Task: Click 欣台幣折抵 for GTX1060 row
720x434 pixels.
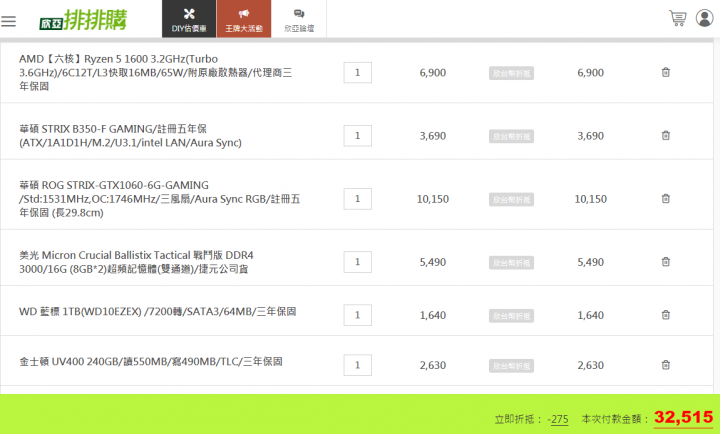Action: 511,199
